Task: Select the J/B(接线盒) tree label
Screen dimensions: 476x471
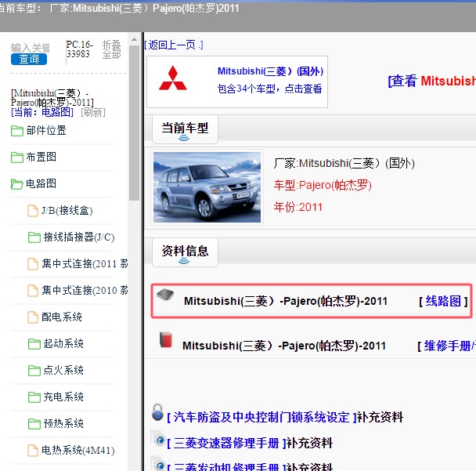Action: coord(67,210)
